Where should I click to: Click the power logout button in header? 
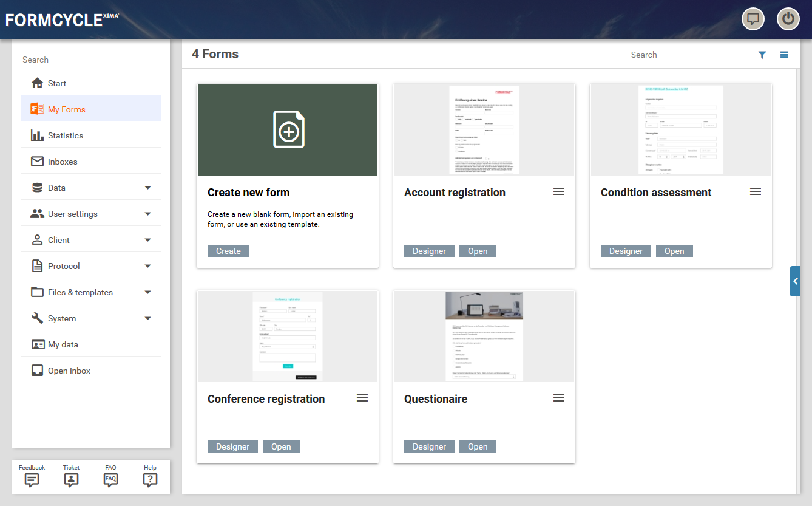point(788,19)
